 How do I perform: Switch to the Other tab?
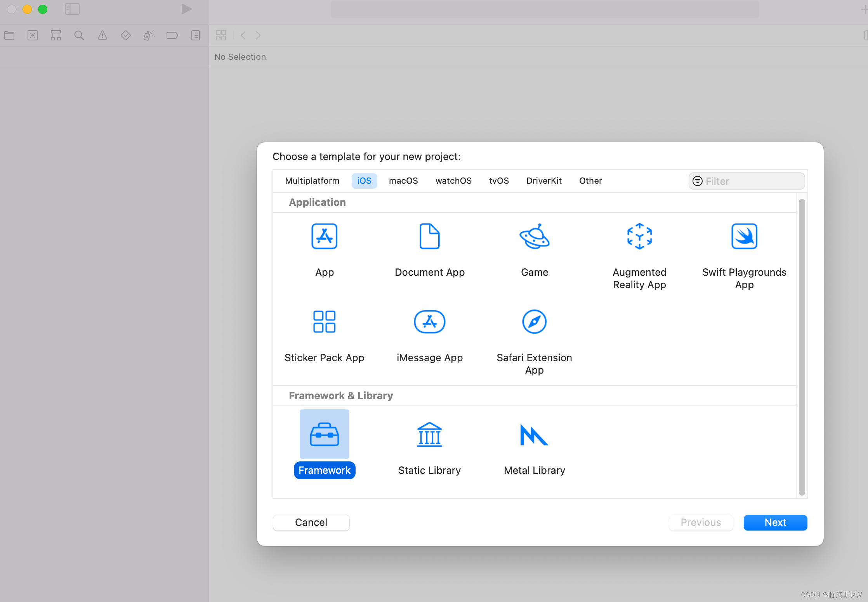pos(590,181)
